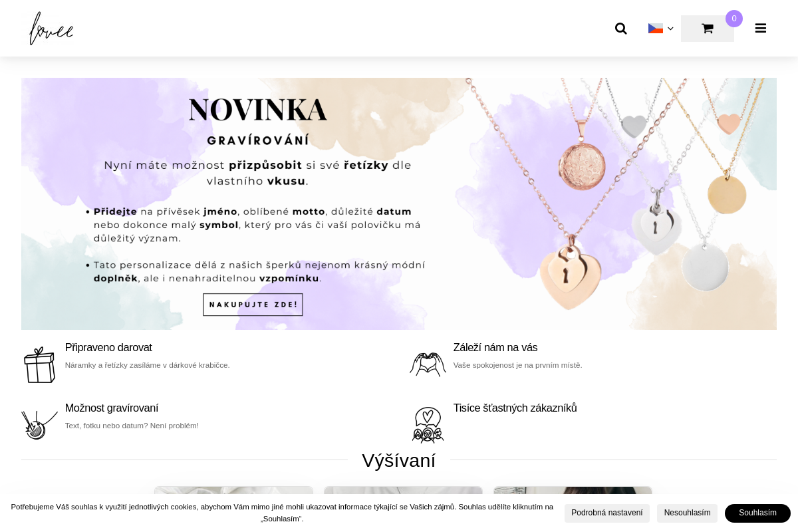Screen dimensions: 798x532
Task: Click the Výšívaní section title
Action: (x=399, y=460)
